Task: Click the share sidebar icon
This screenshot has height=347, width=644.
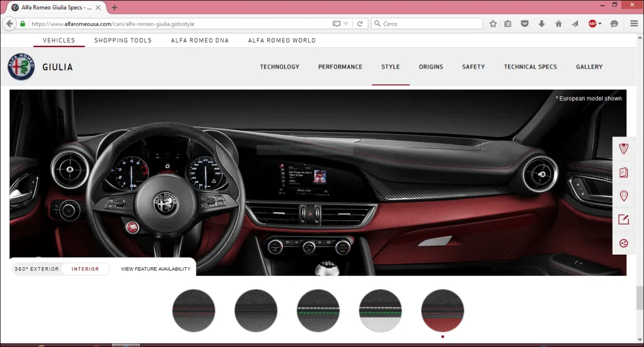Action: [x=623, y=243]
